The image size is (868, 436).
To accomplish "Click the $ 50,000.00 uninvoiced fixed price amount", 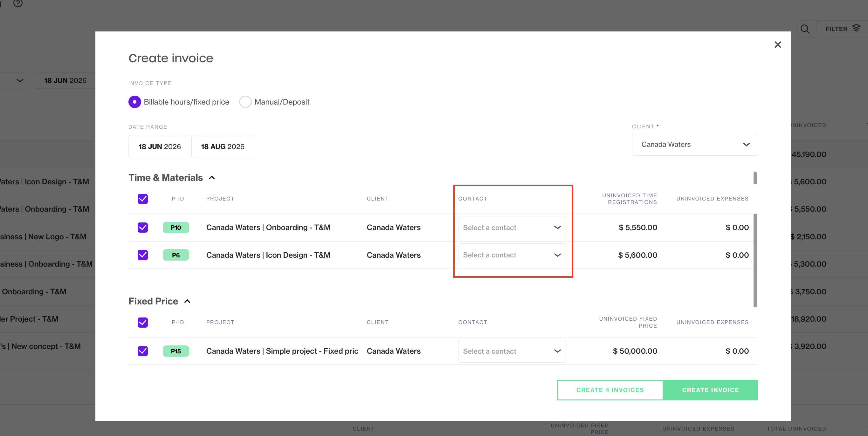I will click(635, 351).
